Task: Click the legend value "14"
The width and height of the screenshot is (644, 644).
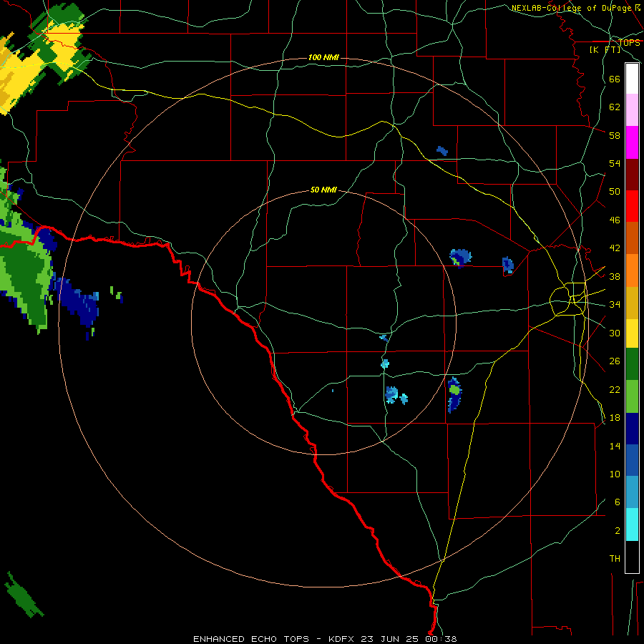Action: click(x=615, y=446)
